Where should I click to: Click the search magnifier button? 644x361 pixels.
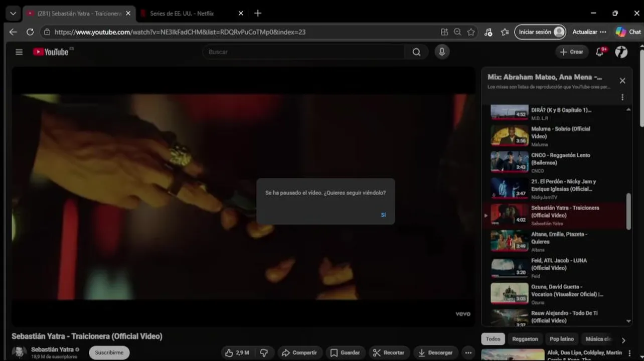point(416,52)
